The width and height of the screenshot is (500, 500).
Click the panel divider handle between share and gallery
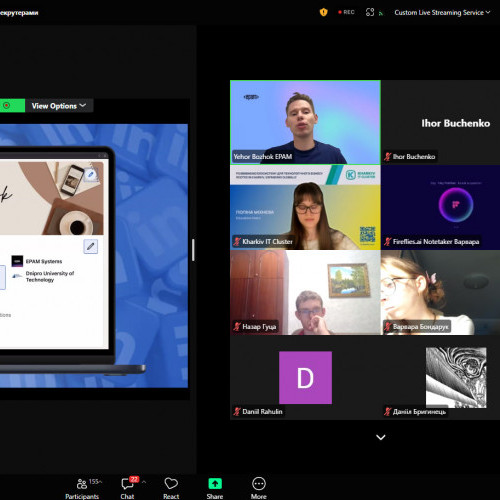click(193, 250)
